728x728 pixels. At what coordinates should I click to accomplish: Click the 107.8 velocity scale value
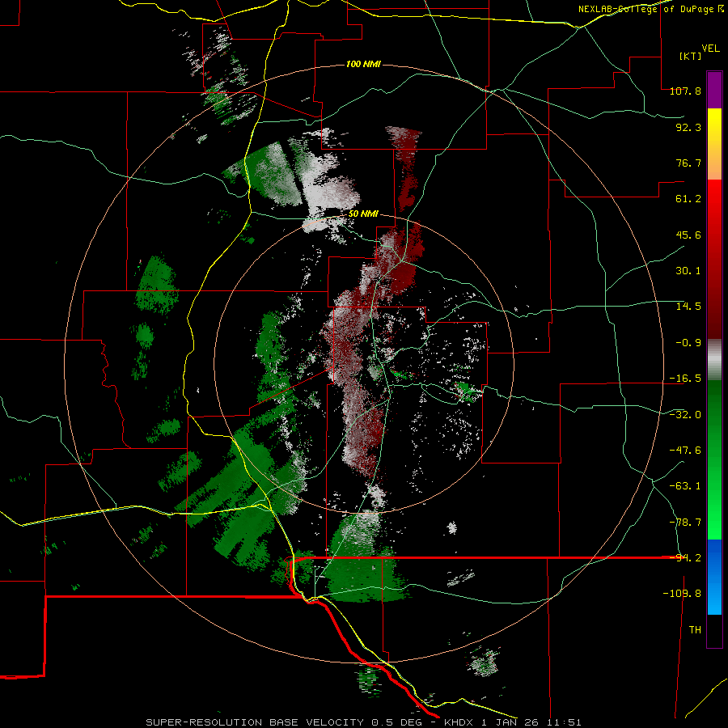click(x=685, y=91)
